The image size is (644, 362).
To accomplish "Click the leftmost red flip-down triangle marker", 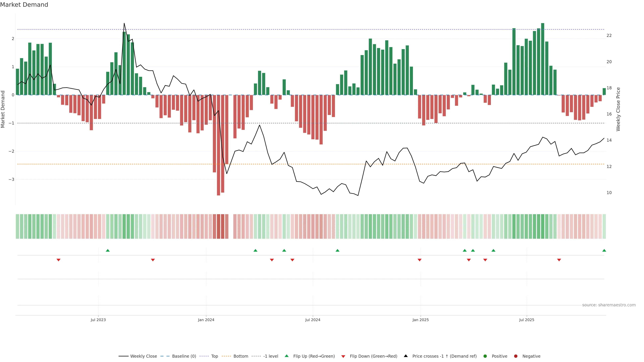I will pyautogui.click(x=59, y=260).
